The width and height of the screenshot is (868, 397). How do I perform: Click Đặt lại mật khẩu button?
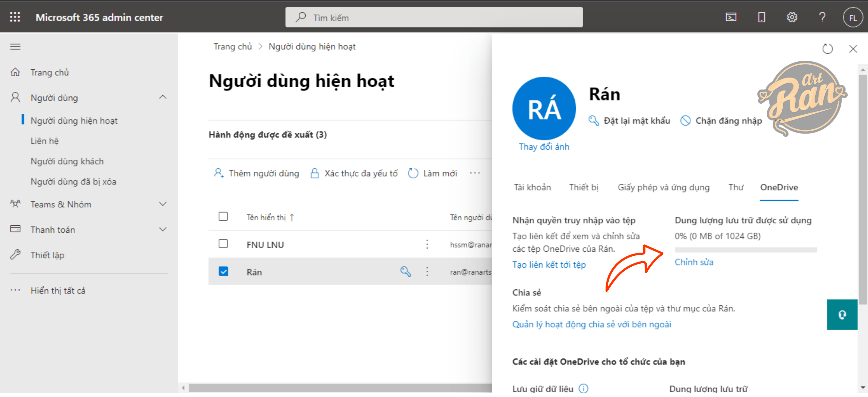(629, 120)
